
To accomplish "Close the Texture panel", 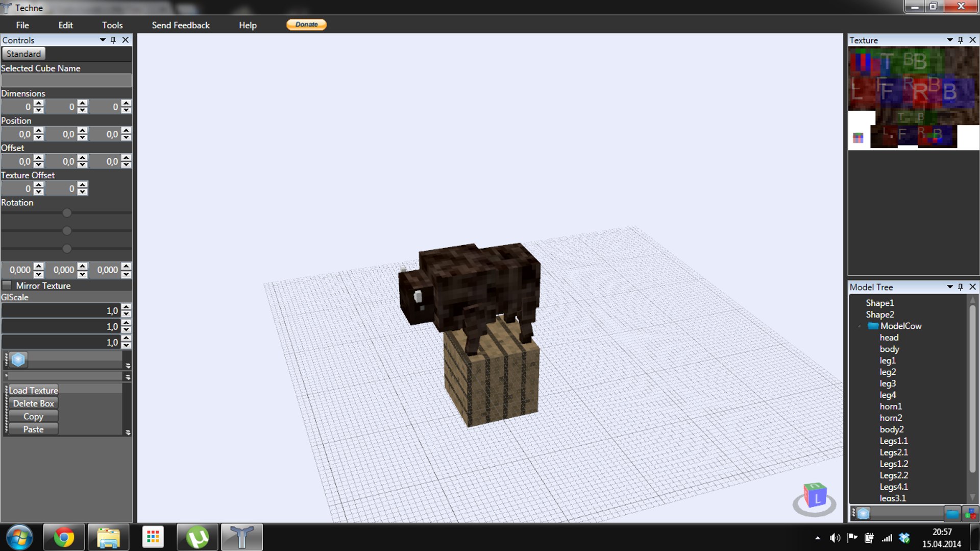I will [973, 40].
